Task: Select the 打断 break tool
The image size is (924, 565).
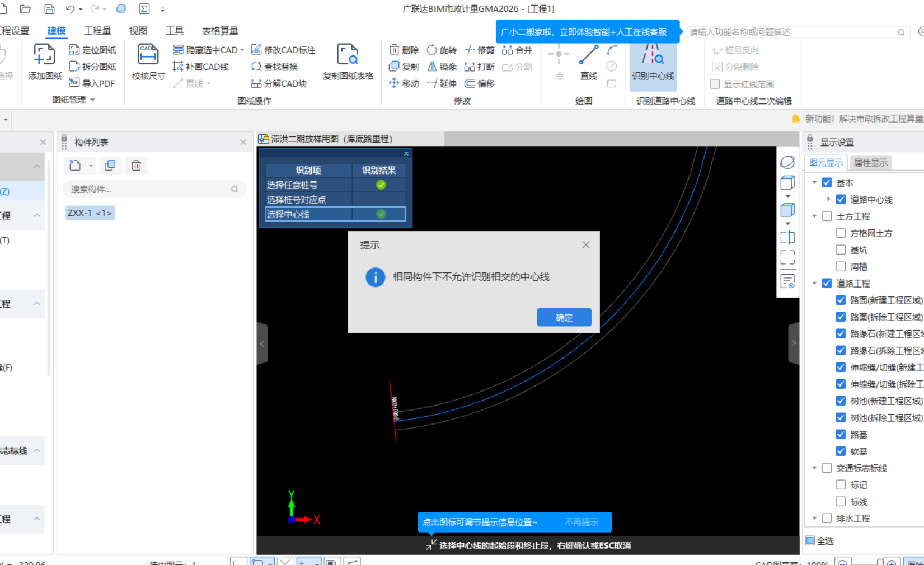Action: coord(480,67)
